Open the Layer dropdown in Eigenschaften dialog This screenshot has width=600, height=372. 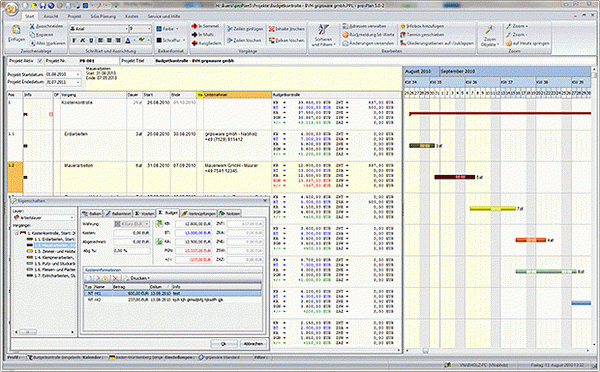pyautogui.click(x=44, y=217)
